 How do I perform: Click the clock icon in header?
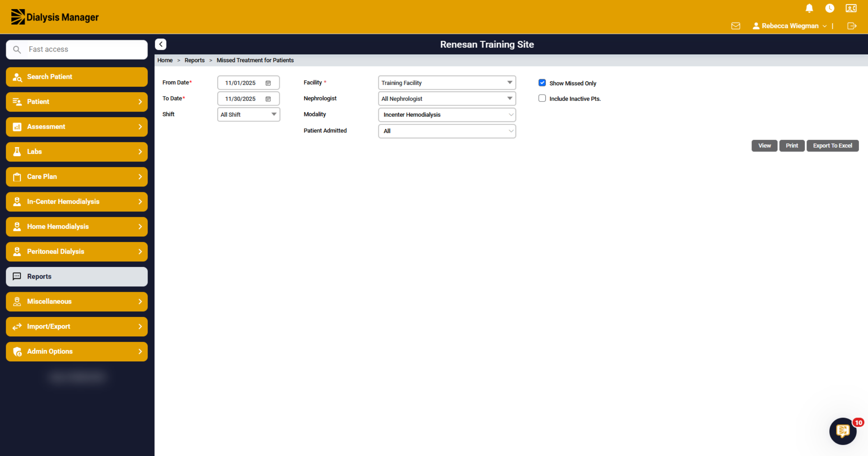click(x=830, y=8)
